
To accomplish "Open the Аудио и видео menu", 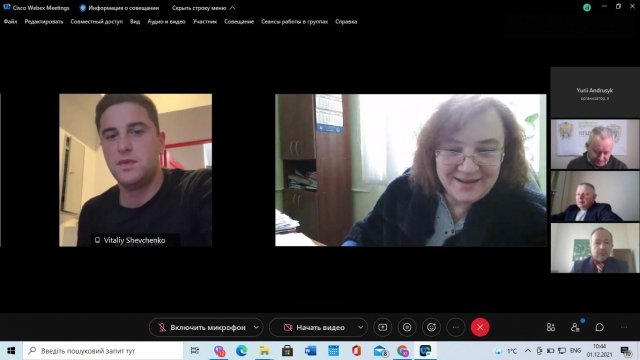I will pyautogui.click(x=166, y=22).
